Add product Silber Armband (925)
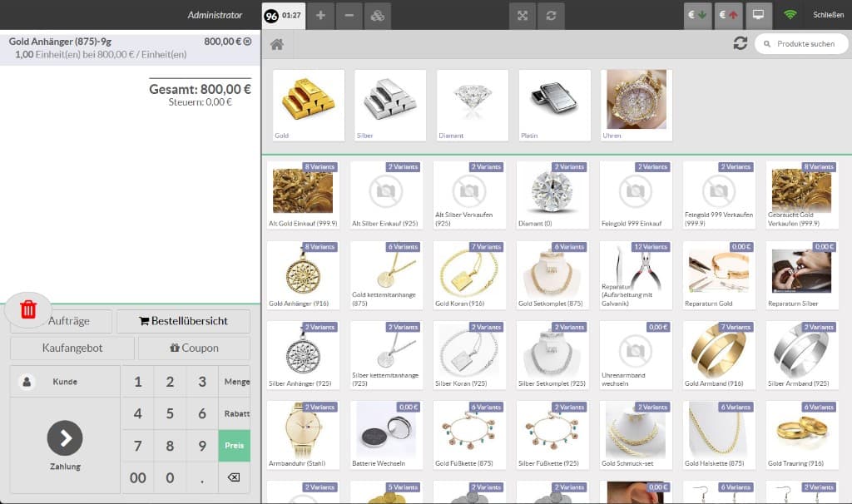This screenshot has height=504, width=852. (x=802, y=355)
